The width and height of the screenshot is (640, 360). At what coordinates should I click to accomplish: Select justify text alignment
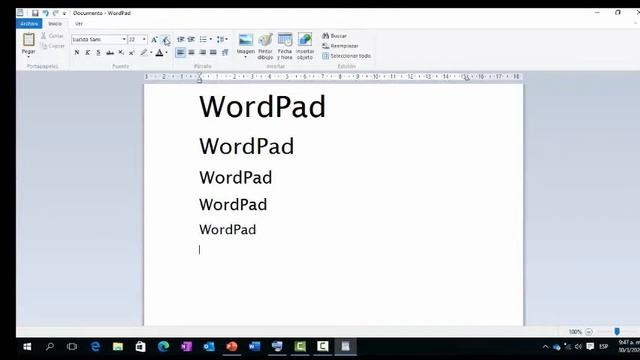point(213,52)
